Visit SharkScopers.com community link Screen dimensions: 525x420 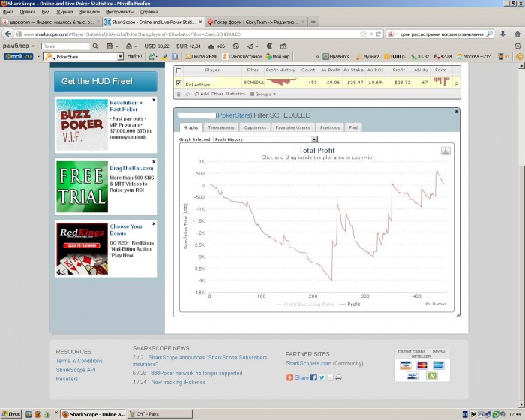(308, 363)
